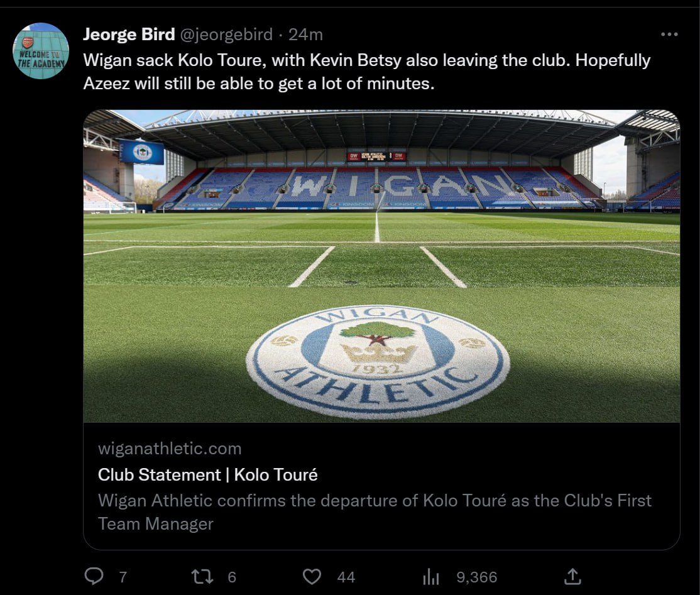
Task: Click the retweet arrows icon
Action: tap(202, 577)
